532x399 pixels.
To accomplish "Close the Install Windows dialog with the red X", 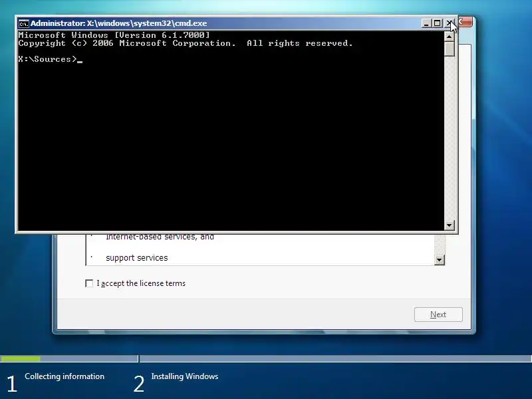I will point(465,22).
